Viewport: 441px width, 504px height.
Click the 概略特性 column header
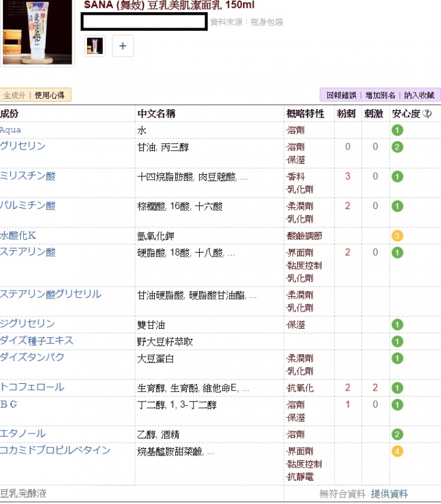click(x=306, y=113)
